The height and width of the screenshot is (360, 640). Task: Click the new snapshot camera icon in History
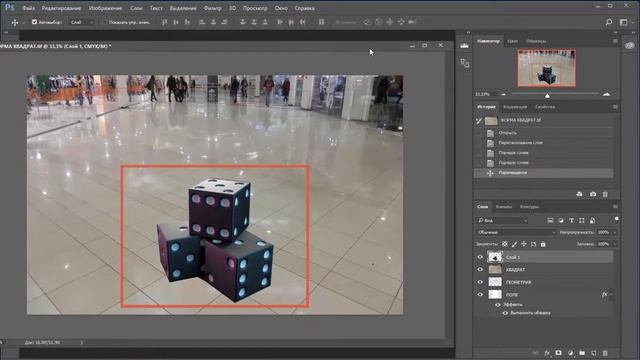(x=593, y=194)
